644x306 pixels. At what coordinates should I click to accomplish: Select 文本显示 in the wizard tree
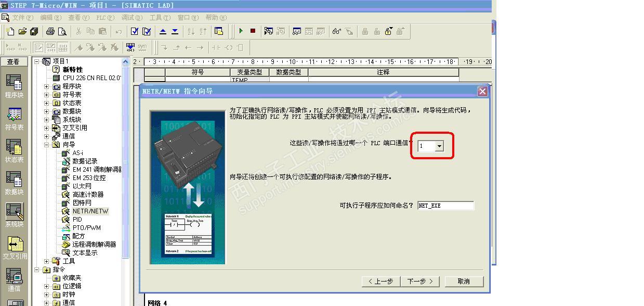point(85,253)
